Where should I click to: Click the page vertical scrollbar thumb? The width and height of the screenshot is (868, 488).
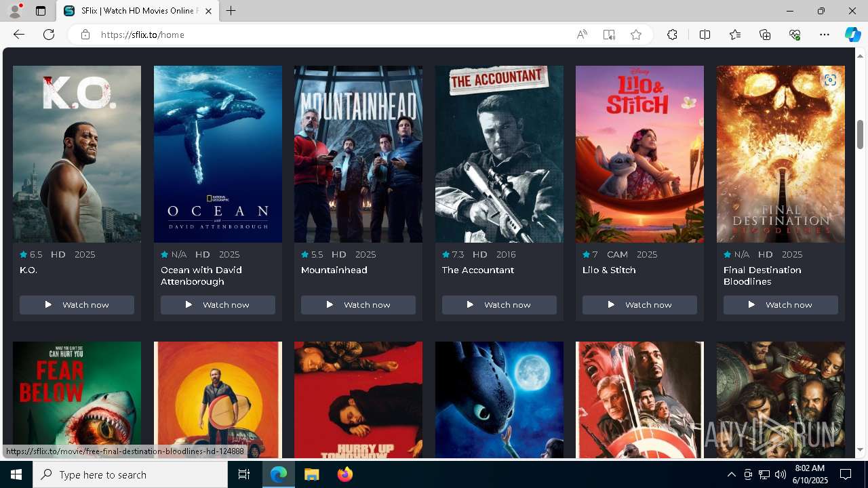click(861, 134)
